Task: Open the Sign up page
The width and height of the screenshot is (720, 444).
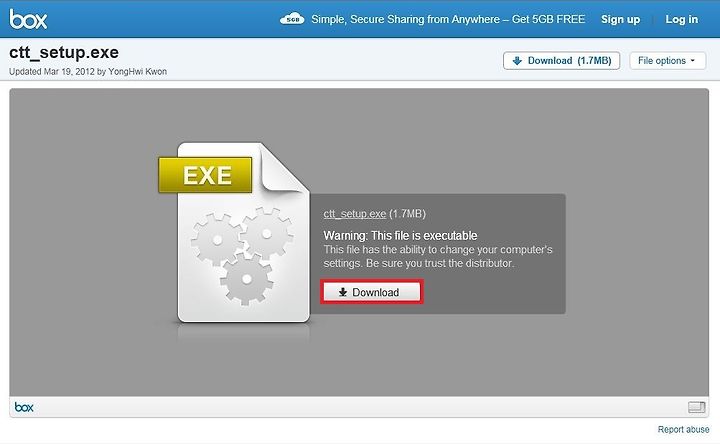Action: click(620, 19)
